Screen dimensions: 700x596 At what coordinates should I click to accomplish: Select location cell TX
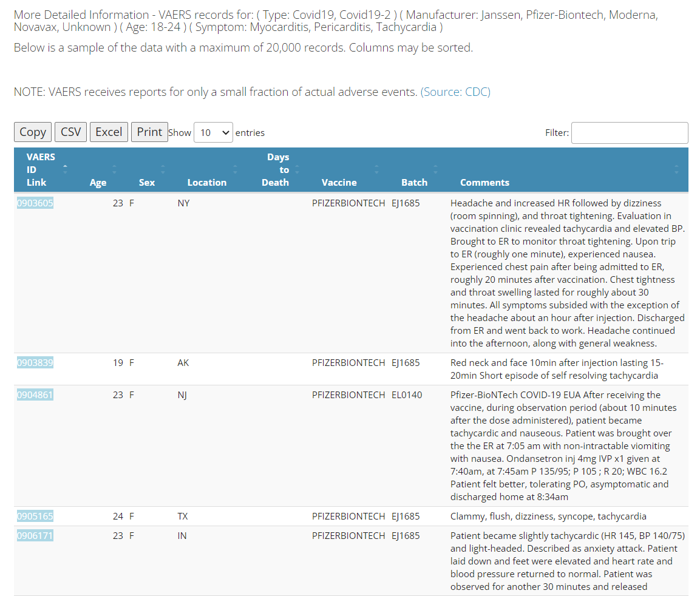coord(183,516)
